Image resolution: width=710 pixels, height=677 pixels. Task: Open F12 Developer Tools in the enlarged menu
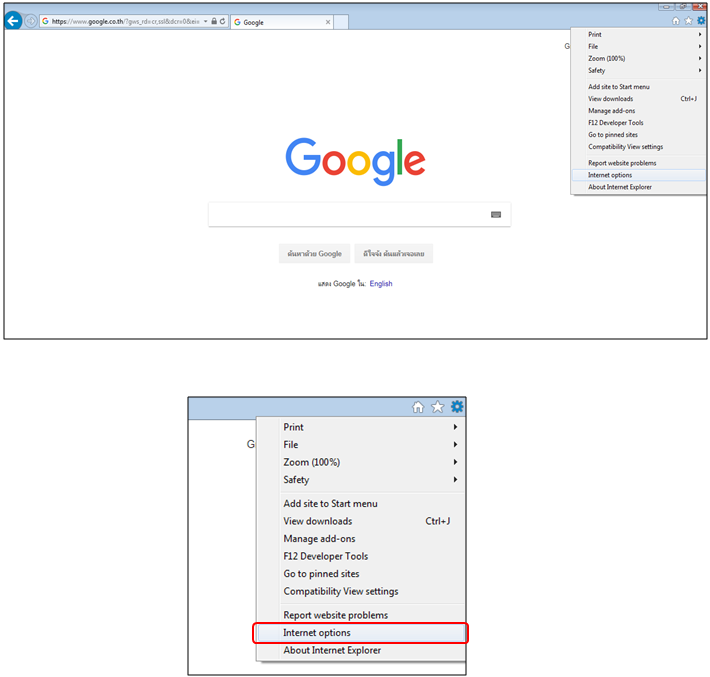pos(361,556)
